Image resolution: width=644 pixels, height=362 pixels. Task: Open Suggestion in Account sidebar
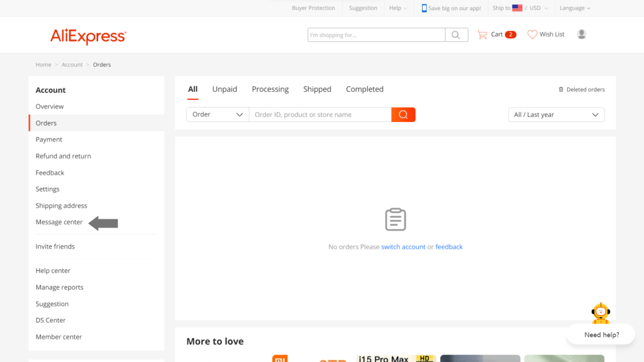tap(52, 304)
